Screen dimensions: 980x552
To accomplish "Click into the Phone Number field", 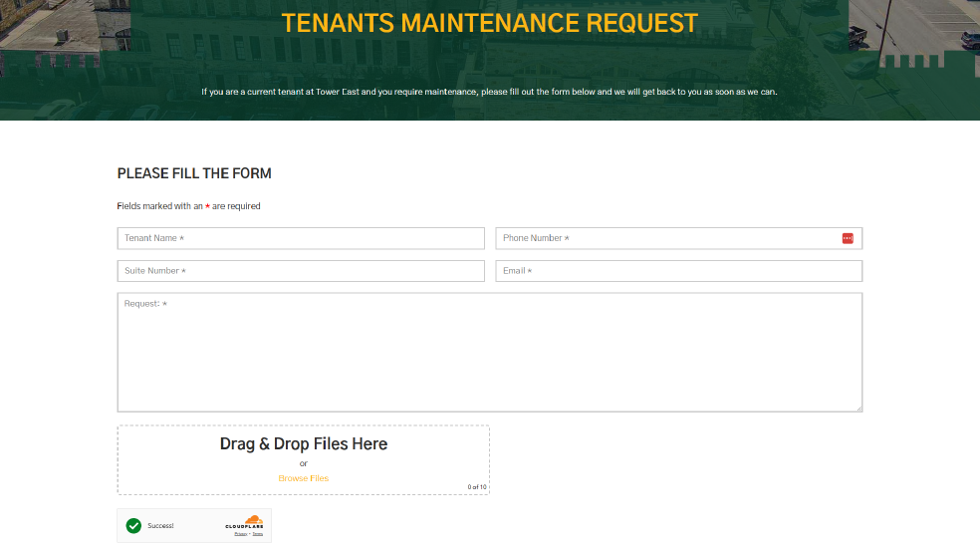I will coord(667,238).
